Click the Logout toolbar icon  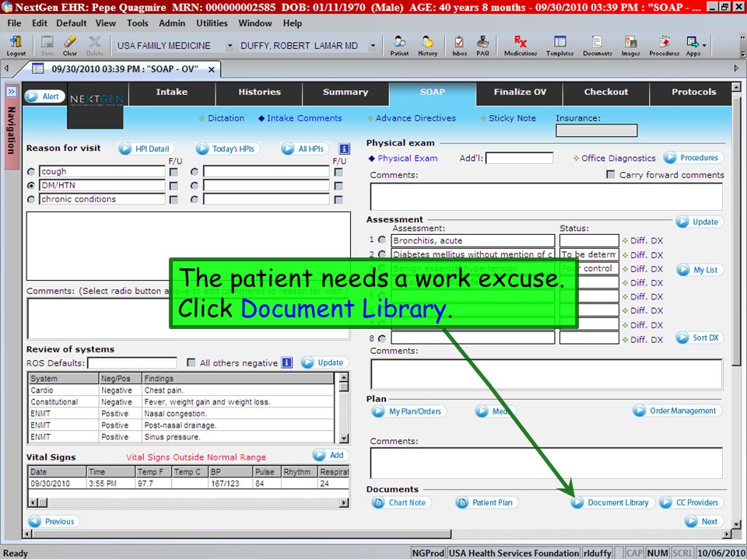(x=16, y=46)
